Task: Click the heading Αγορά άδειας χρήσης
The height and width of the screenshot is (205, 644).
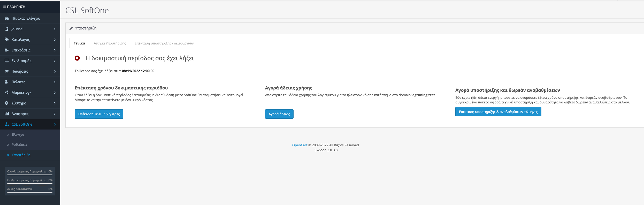Action: click(289, 88)
